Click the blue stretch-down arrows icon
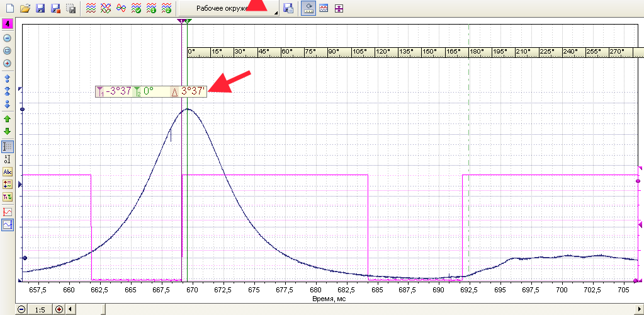The height and width of the screenshot is (315, 644). pos(8,104)
